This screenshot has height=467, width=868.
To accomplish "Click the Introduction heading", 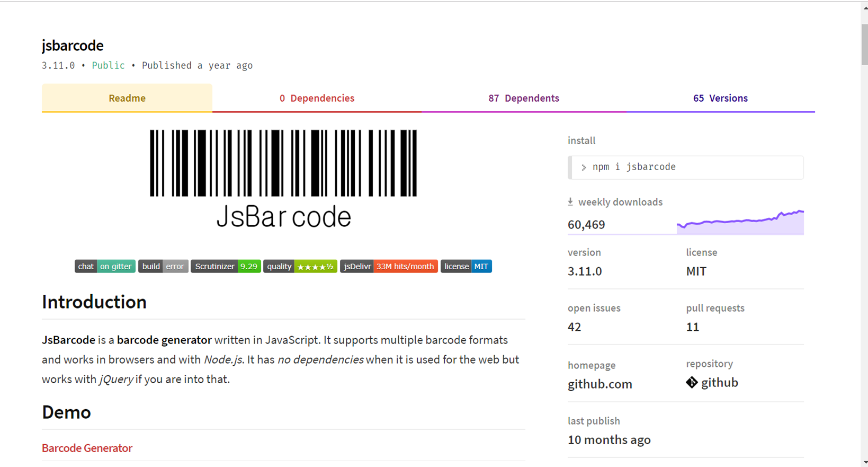I will (94, 302).
